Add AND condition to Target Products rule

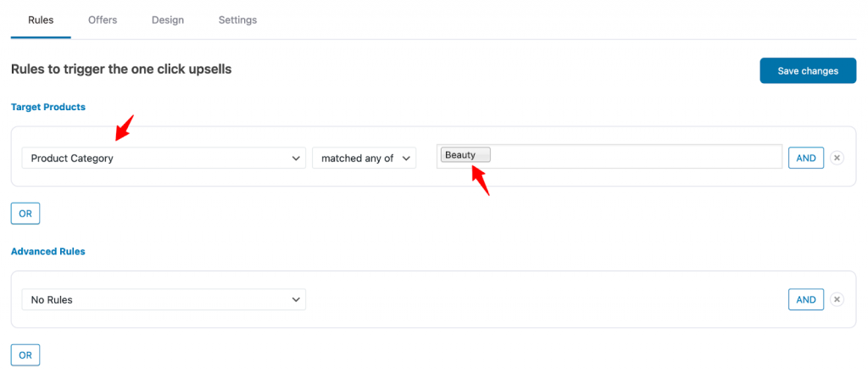point(806,158)
